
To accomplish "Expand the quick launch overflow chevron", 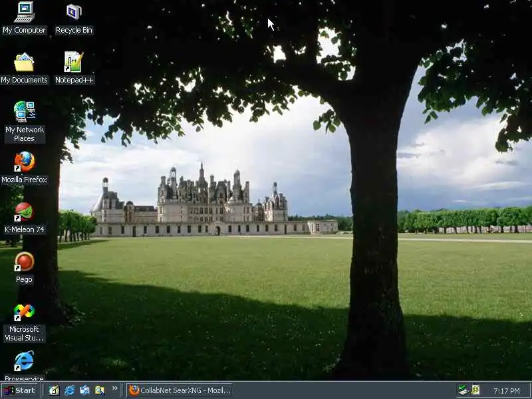I will [114, 388].
